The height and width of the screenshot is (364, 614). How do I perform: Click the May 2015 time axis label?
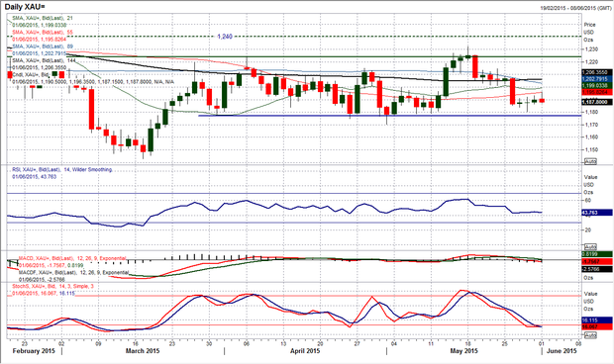click(x=464, y=351)
